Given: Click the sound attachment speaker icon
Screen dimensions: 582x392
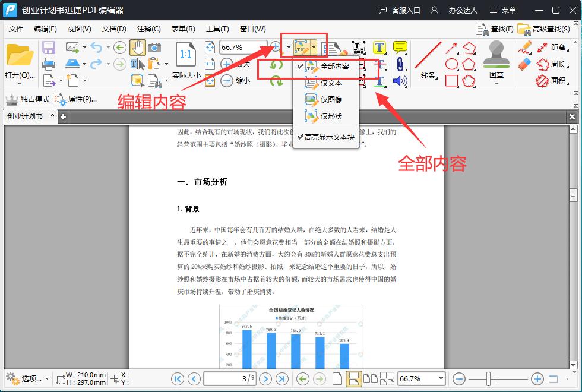Looking at the screenshot, I should click(x=400, y=81).
